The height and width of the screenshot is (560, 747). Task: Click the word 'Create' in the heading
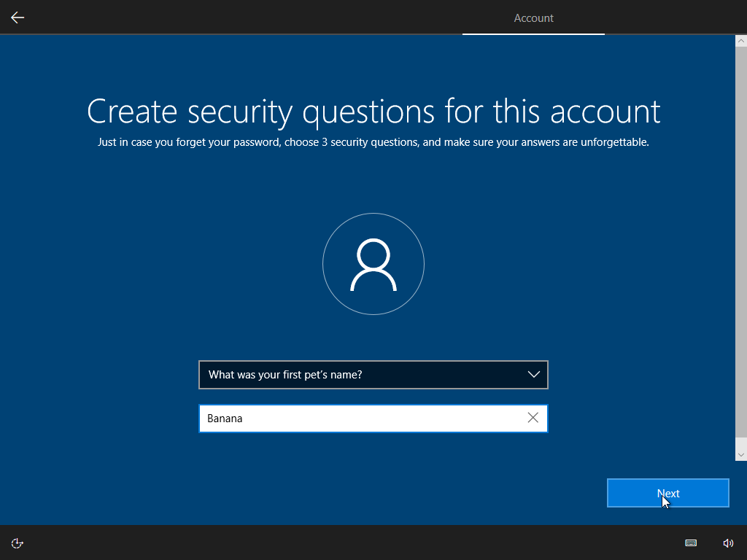click(x=133, y=112)
